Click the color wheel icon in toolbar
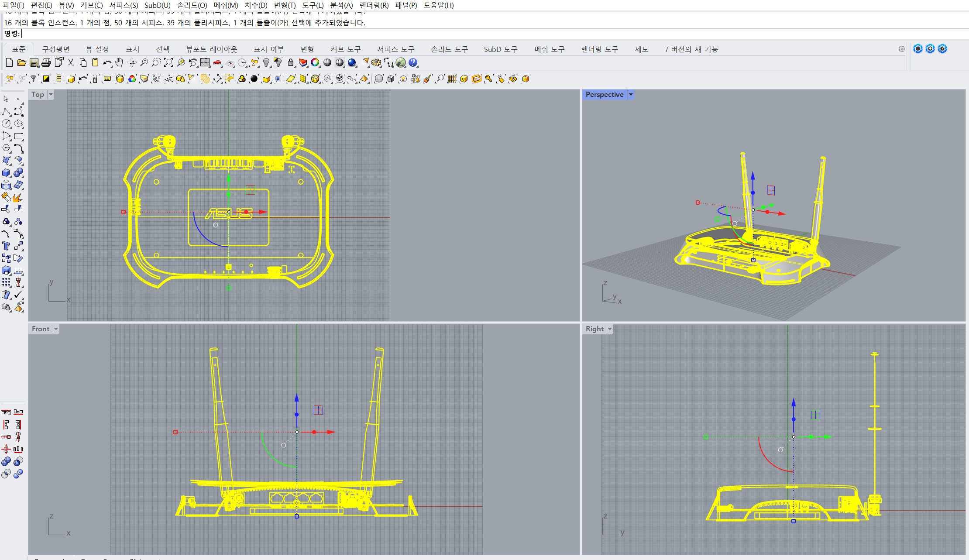Image resolution: width=969 pixels, height=560 pixels. (x=315, y=63)
